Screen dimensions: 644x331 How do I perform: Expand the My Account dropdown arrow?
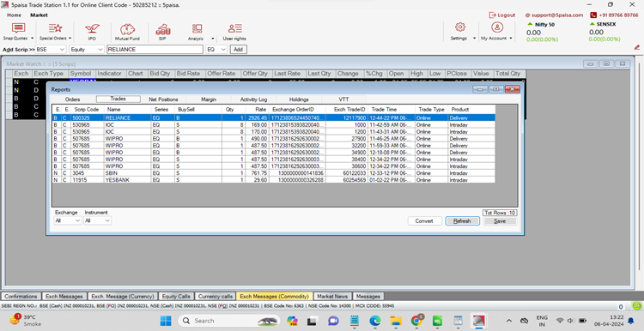[x=511, y=38]
